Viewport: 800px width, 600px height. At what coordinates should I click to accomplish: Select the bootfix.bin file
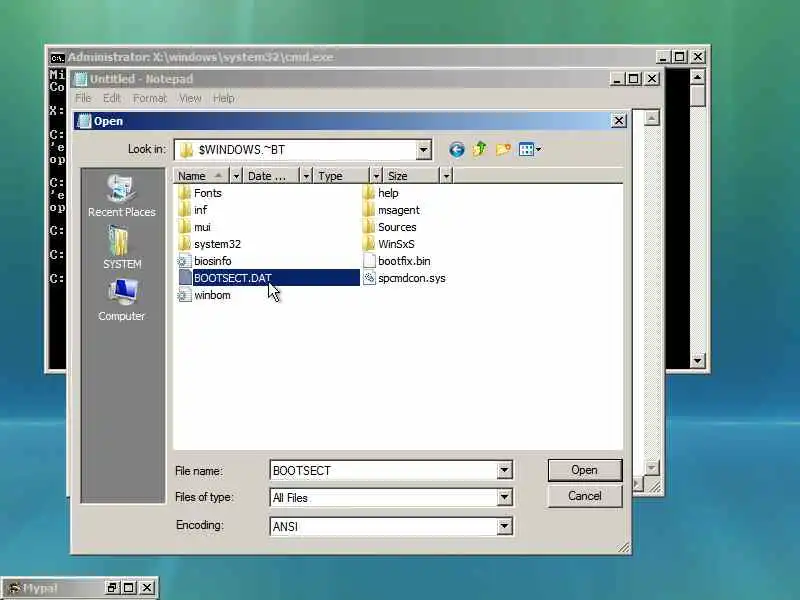tap(397, 261)
